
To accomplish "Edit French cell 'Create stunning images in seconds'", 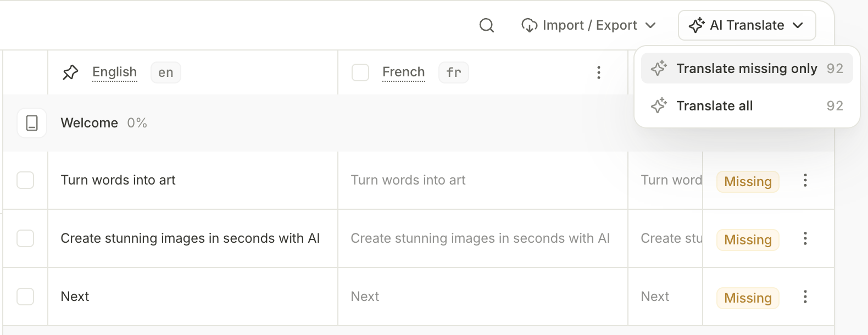I will 483,238.
